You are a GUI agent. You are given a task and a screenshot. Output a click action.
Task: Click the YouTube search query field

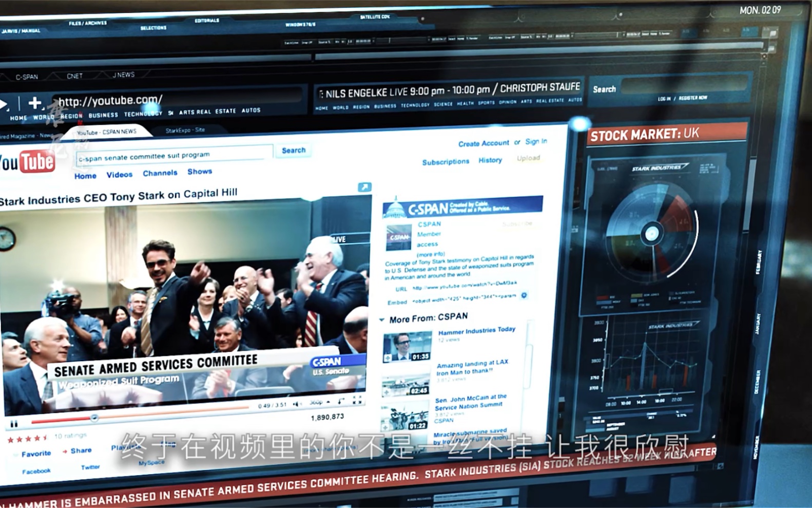point(175,156)
